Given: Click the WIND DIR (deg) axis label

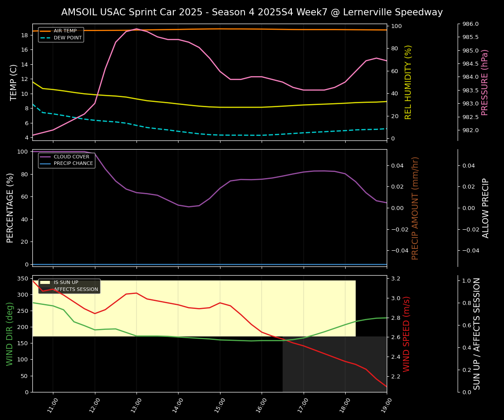Looking at the screenshot, I should tap(10, 334).
